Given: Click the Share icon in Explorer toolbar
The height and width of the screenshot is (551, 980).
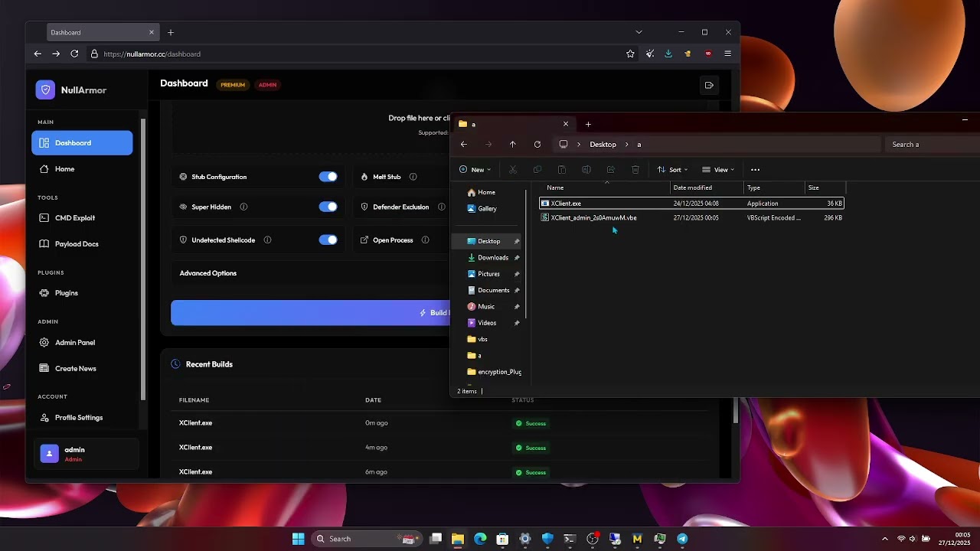Looking at the screenshot, I should pyautogui.click(x=611, y=170).
